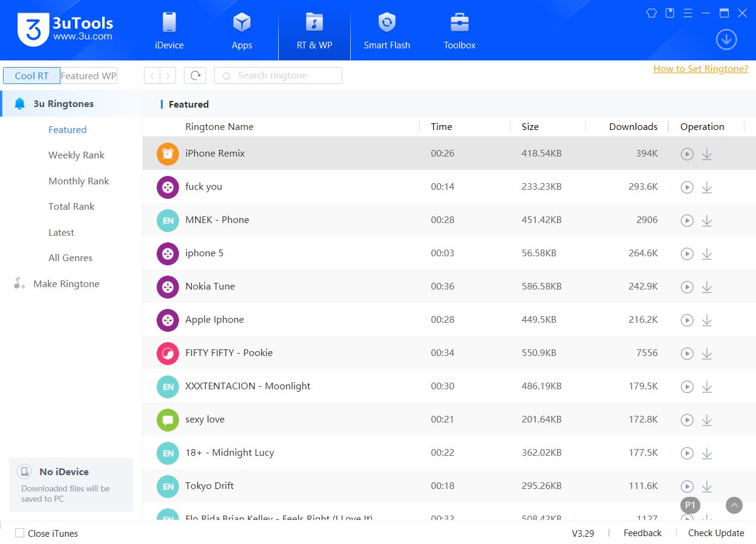The height and width of the screenshot is (544, 756).
Task: Open the skin shirt icon in title bar
Action: 651,13
